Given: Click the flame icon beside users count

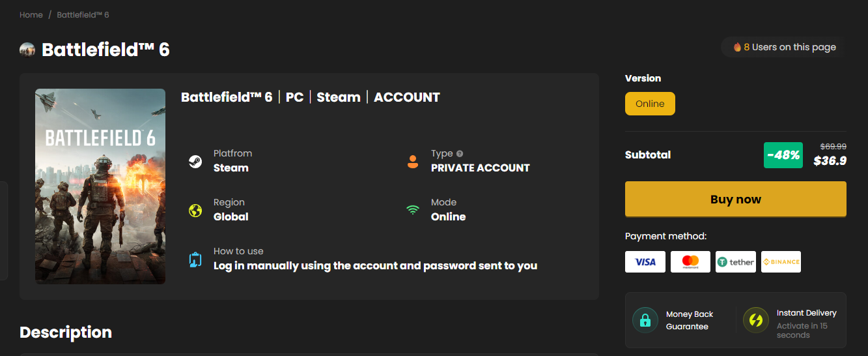Looking at the screenshot, I should click(737, 47).
